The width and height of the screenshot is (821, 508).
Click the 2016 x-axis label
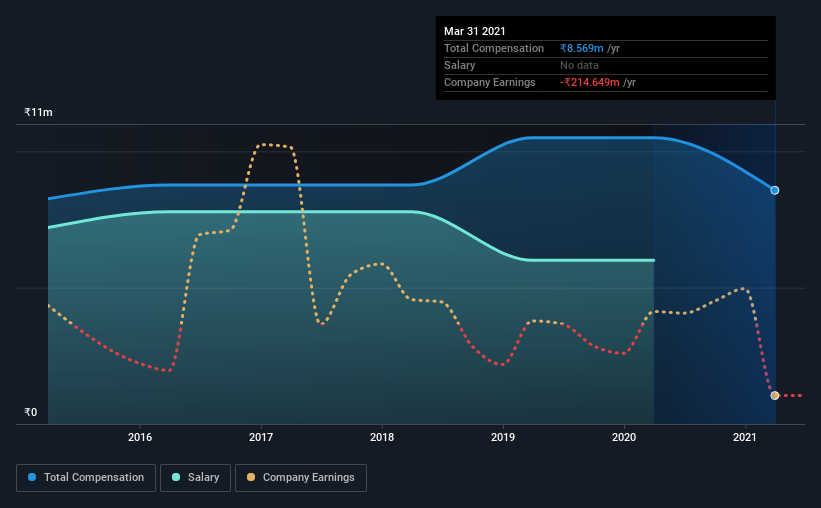140,437
